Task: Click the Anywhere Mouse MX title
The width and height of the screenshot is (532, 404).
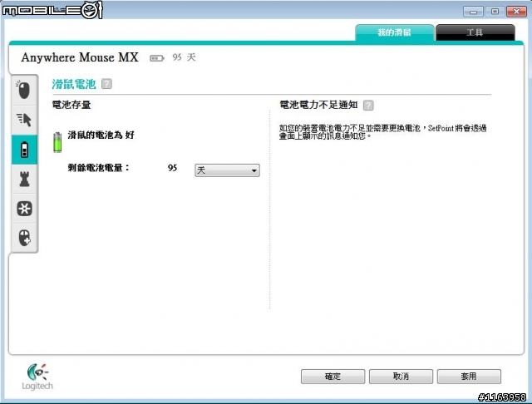Action: pyautogui.click(x=80, y=57)
